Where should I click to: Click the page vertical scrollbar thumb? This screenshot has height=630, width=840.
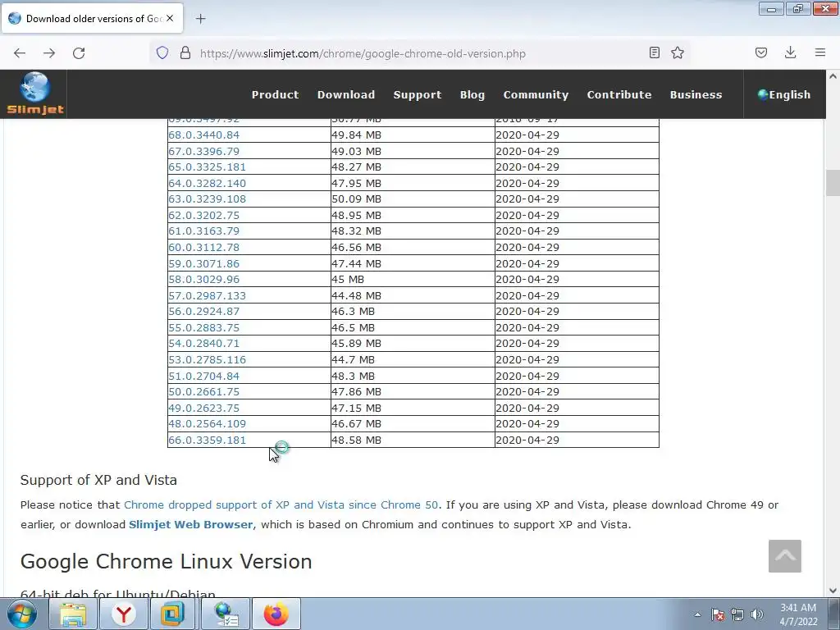tap(833, 183)
